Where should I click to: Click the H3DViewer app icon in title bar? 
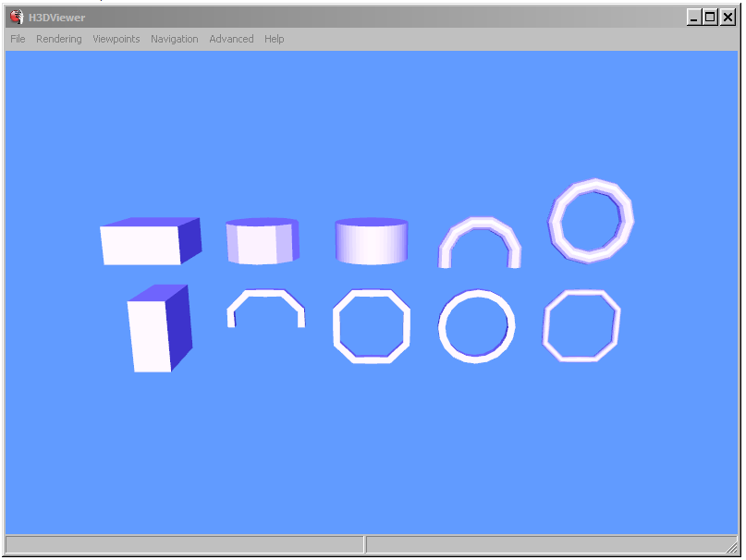[17, 17]
